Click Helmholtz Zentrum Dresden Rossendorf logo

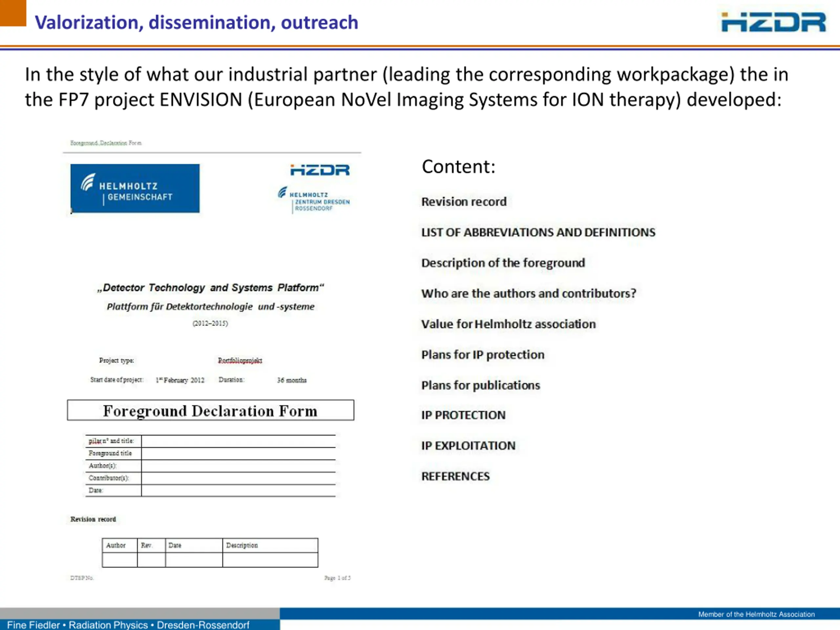[x=314, y=200]
